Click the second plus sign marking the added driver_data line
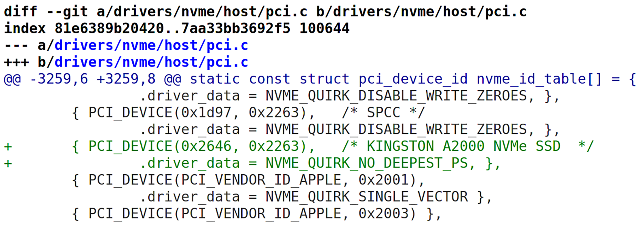The image size is (644, 232). pyautogui.click(x=8, y=163)
